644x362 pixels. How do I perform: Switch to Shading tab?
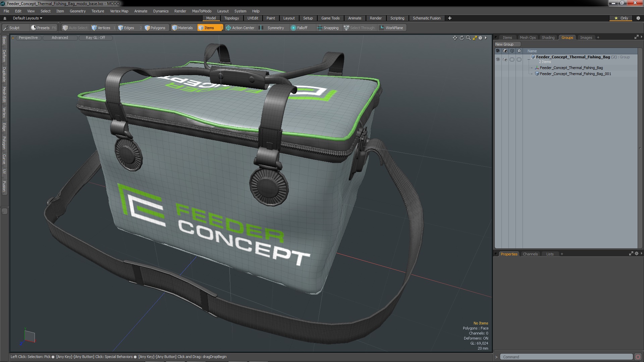click(548, 38)
